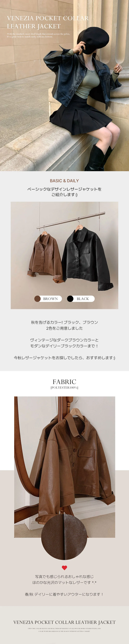Click the bottom VENEZIA POCKET COLLAR LEATHER JACKET title

[x=64, y=622]
